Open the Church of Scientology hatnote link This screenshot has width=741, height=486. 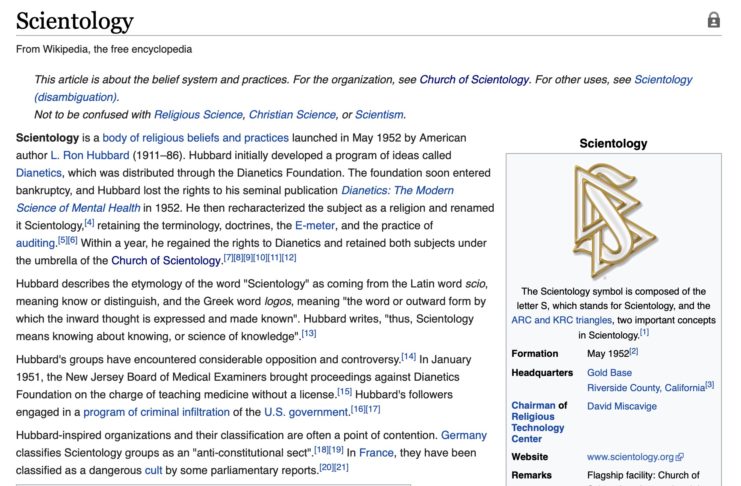474,79
